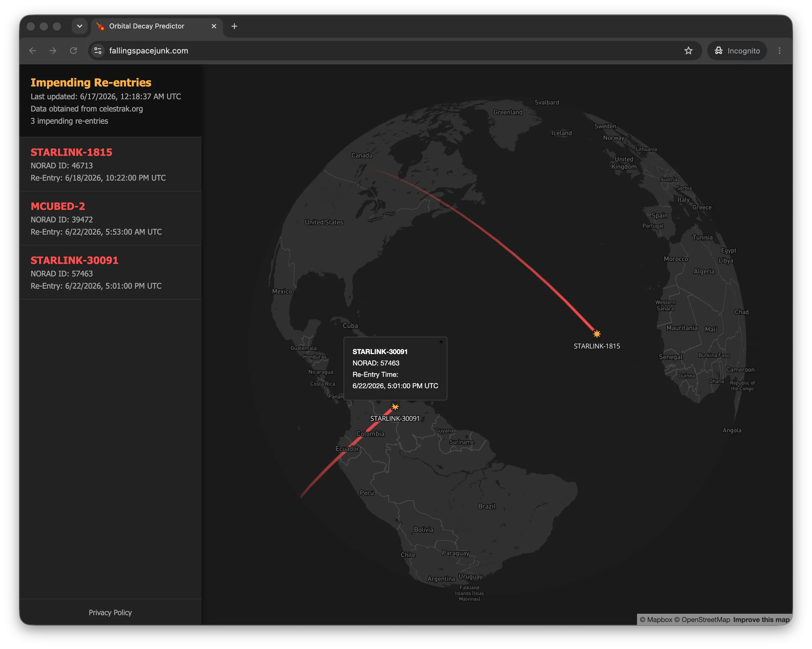Click the Last updated timestamp text
This screenshot has width=812, height=649.
(106, 96)
